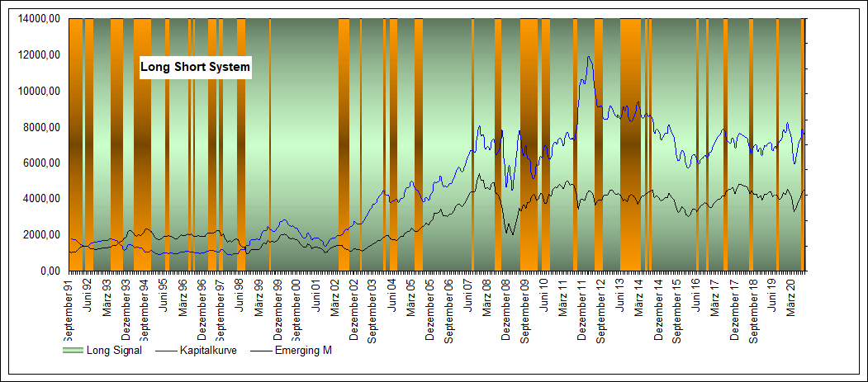868x382 pixels.
Task: Click the 'September 94' x-axis label
Action: tap(145, 309)
